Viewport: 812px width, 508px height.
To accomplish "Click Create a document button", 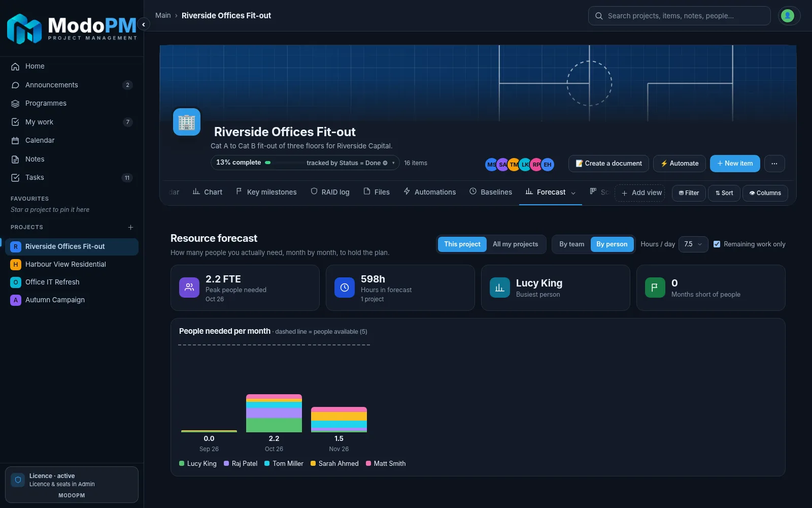I will pos(608,164).
